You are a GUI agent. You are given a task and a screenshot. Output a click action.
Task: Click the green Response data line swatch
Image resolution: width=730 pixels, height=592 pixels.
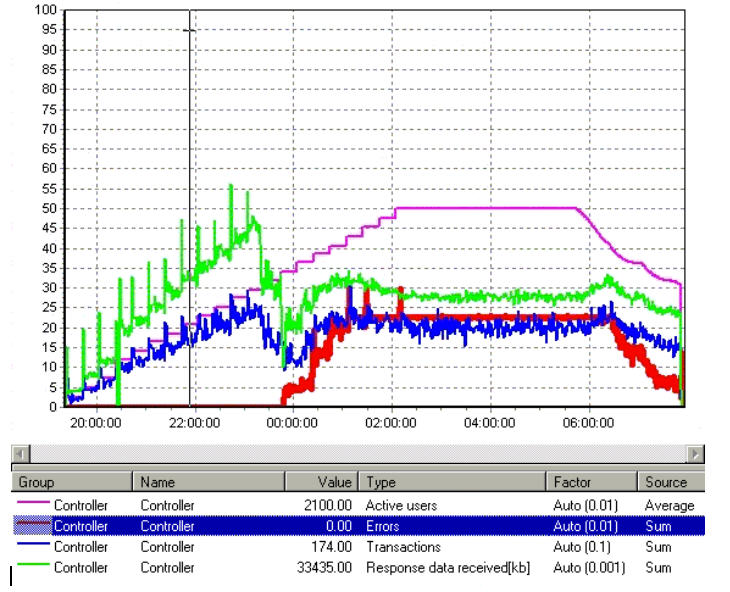[31, 568]
